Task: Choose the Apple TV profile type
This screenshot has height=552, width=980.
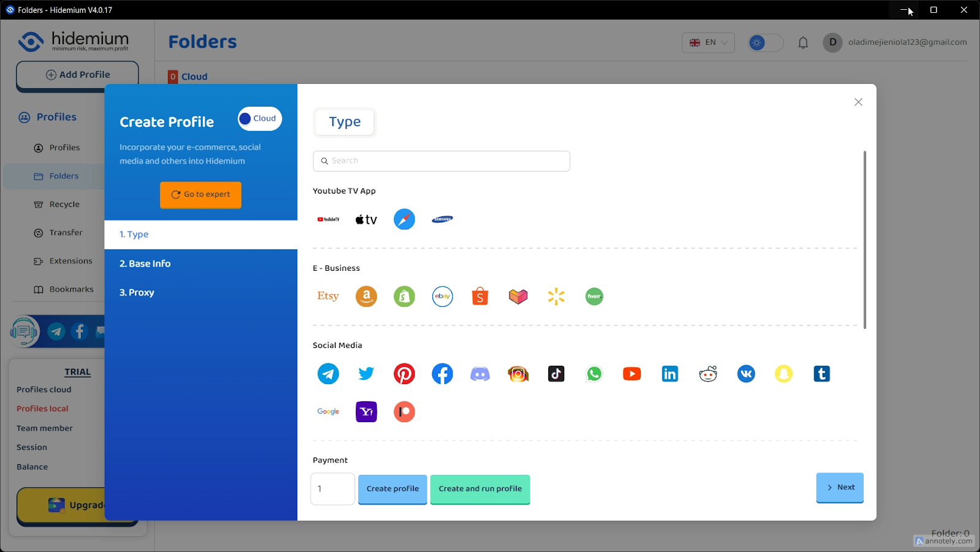Action: coord(366,219)
